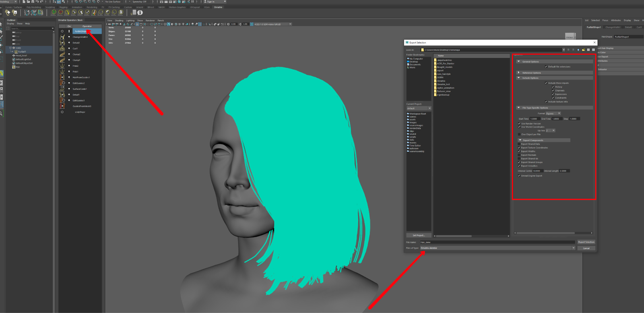Click the ChangeWidth1 operator icon
The height and width of the screenshot is (313, 644).
coord(62,37)
